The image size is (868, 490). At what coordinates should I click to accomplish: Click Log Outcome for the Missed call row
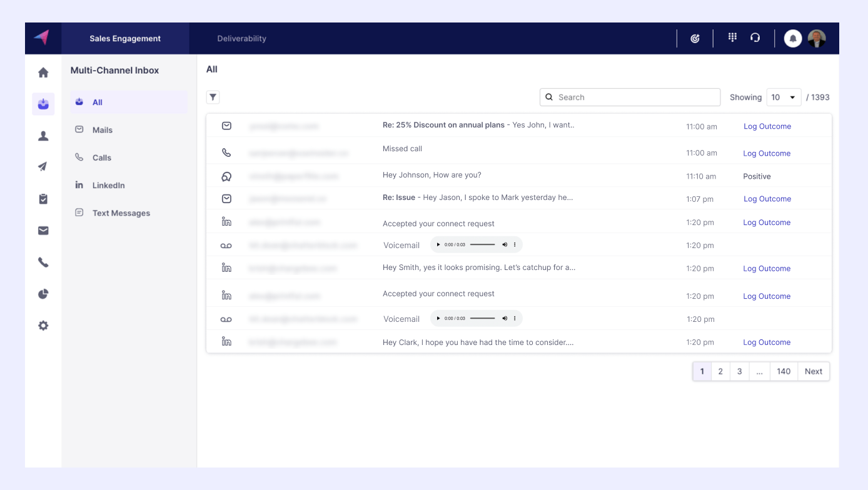(x=767, y=153)
